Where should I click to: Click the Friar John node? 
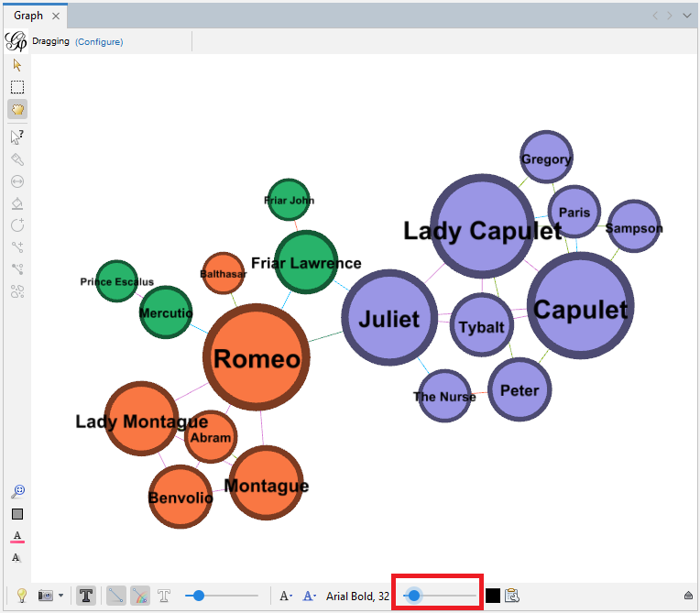(289, 200)
